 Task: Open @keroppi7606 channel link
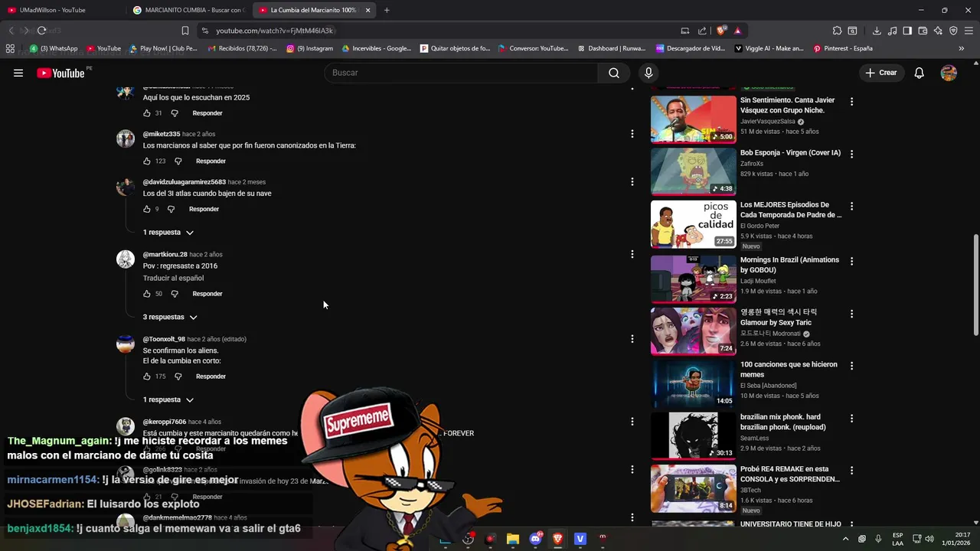165,422
